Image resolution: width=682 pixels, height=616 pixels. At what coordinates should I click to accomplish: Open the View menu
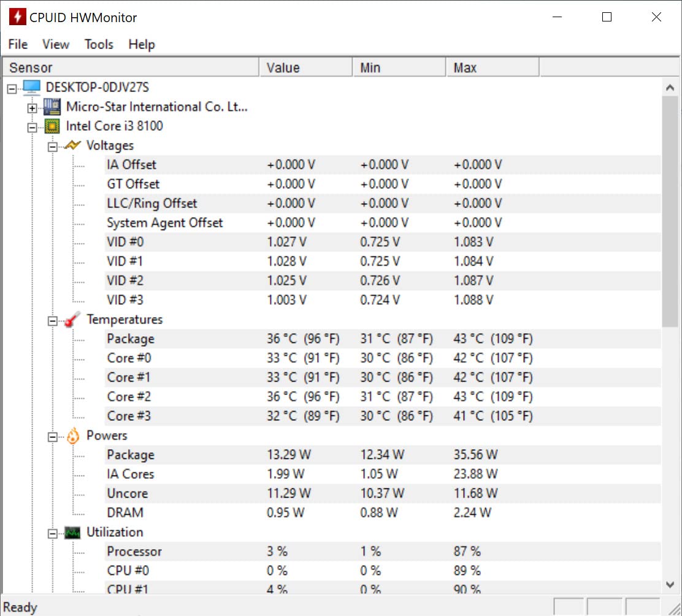(x=56, y=44)
